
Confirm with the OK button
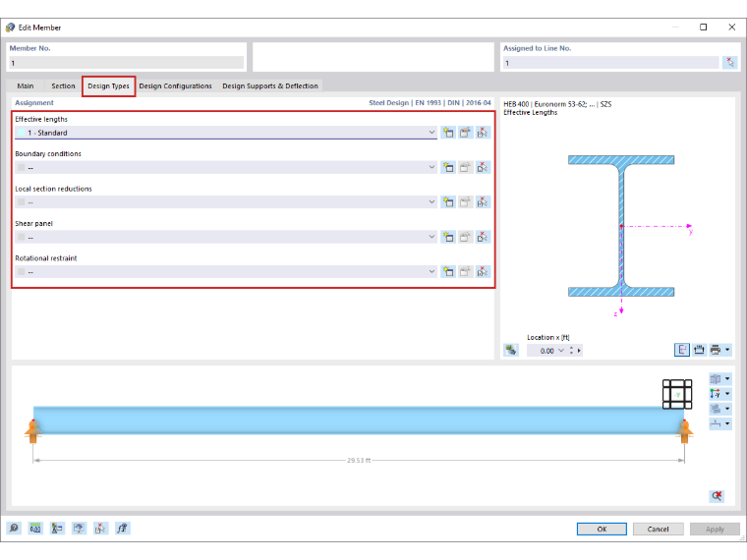click(602, 529)
